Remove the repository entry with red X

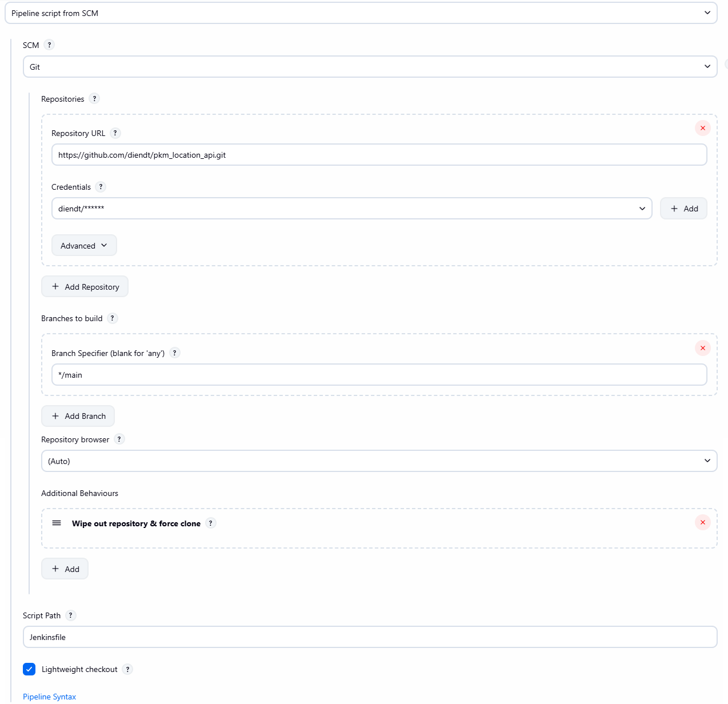pos(702,128)
